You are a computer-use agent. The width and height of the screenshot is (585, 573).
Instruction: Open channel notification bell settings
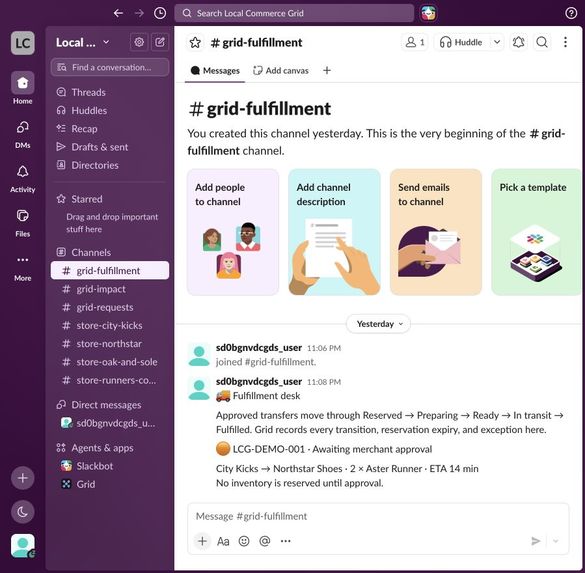pyautogui.click(x=519, y=42)
